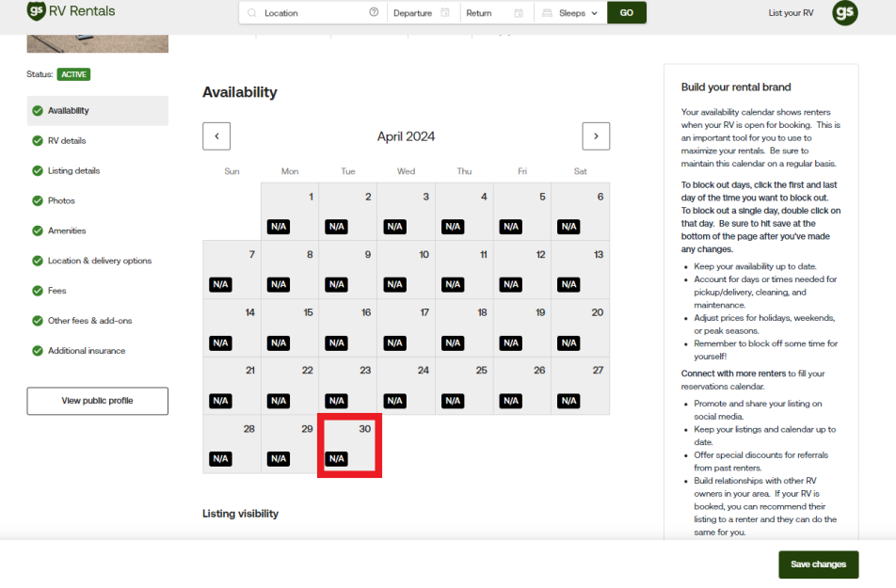The height and width of the screenshot is (588, 896).
Task: Click the List your RV link
Action: tap(791, 13)
